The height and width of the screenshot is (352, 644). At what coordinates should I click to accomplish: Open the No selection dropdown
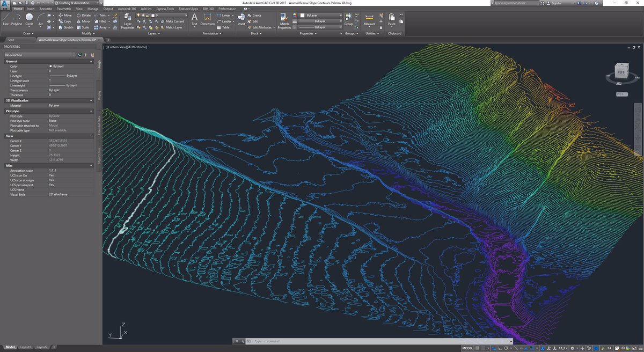pos(39,55)
